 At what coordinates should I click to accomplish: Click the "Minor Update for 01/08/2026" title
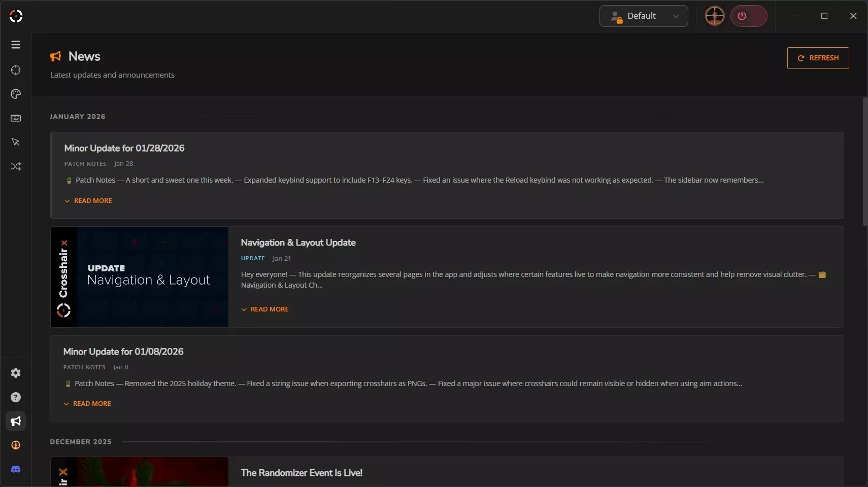tap(123, 352)
